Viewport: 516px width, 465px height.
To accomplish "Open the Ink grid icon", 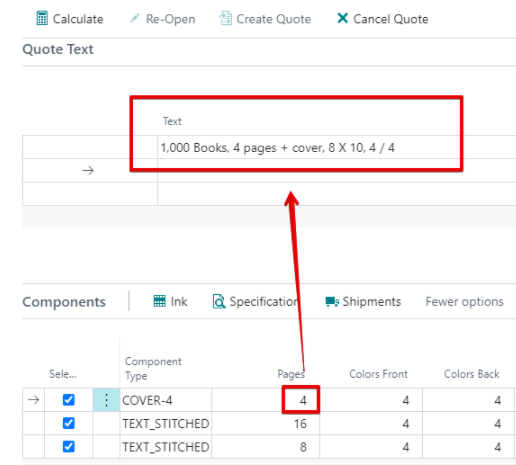I will point(159,301).
